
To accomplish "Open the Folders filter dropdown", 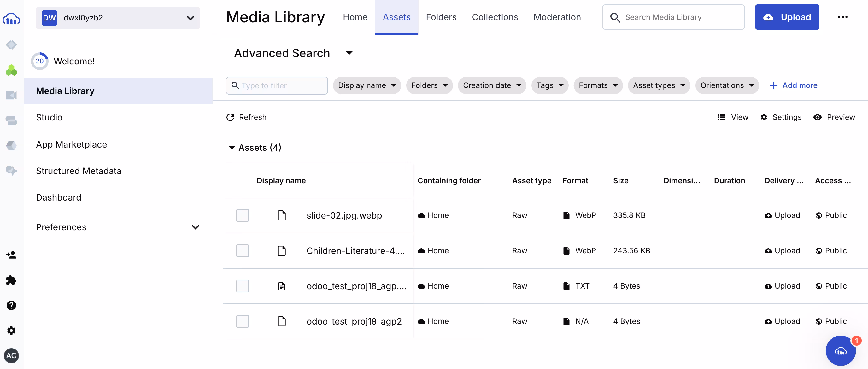I will pyautogui.click(x=429, y=85).
